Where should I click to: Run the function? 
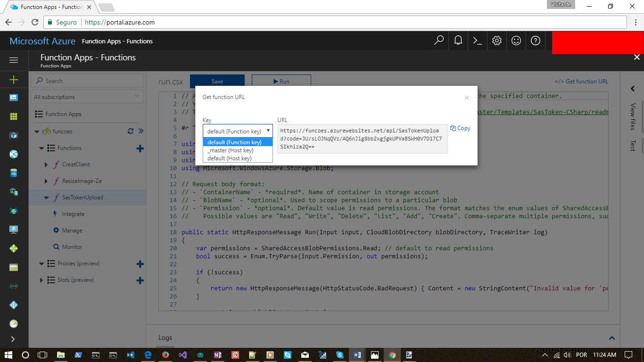pos(281,81)
